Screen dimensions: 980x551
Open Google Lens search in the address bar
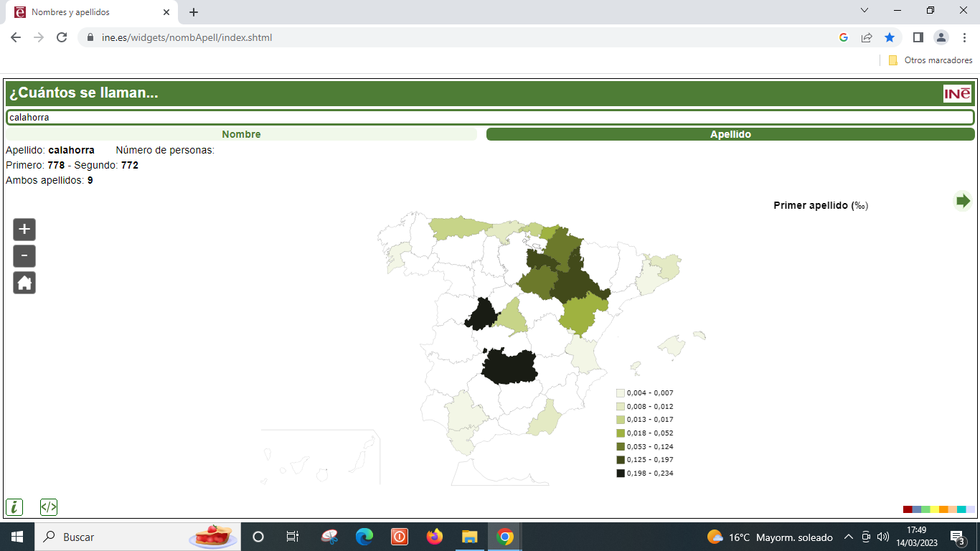coord(844,37)
